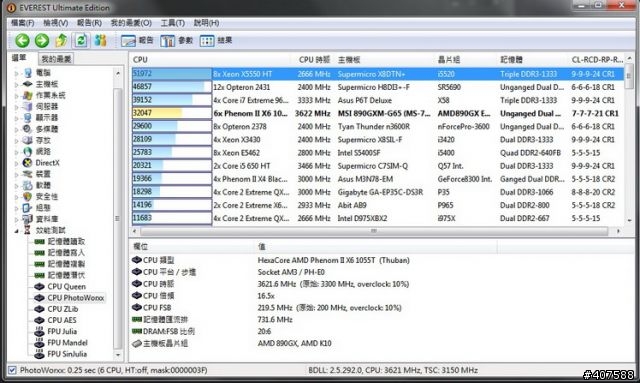Open the FPU Julia benchmark
640x383 pixels.
point(62,331)
